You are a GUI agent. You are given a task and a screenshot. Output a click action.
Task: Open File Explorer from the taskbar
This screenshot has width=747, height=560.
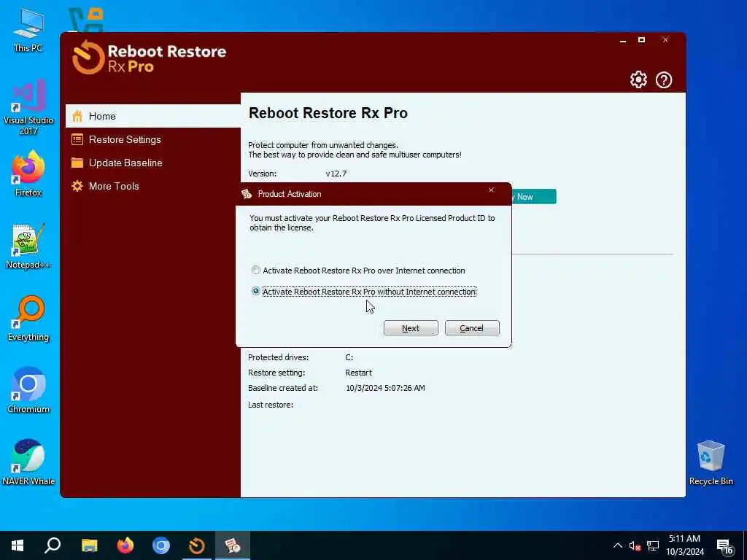pos(89,545)
